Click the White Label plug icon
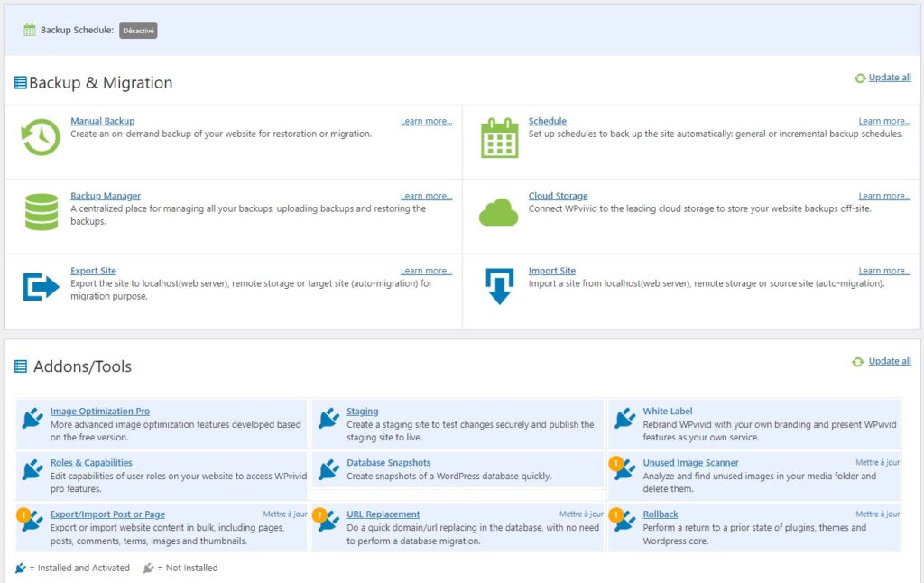The width and height of the screenshot is (924, 583). [x=625, y=418]
